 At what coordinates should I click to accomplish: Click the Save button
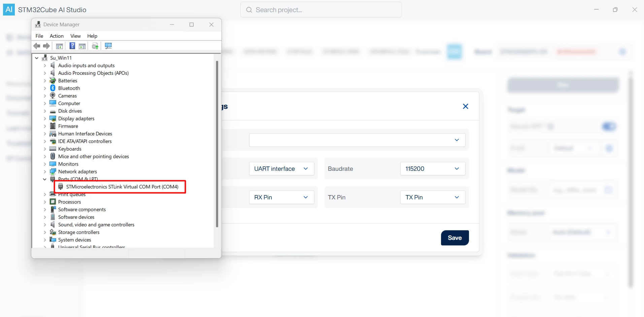click(x=455, y=238)
